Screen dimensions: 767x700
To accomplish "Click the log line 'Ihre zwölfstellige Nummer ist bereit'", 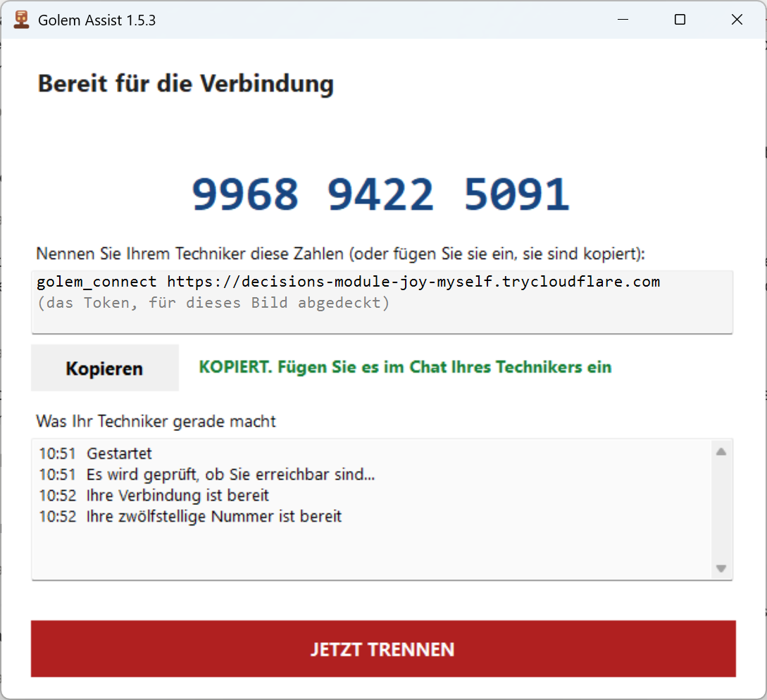I will [190, 517].
